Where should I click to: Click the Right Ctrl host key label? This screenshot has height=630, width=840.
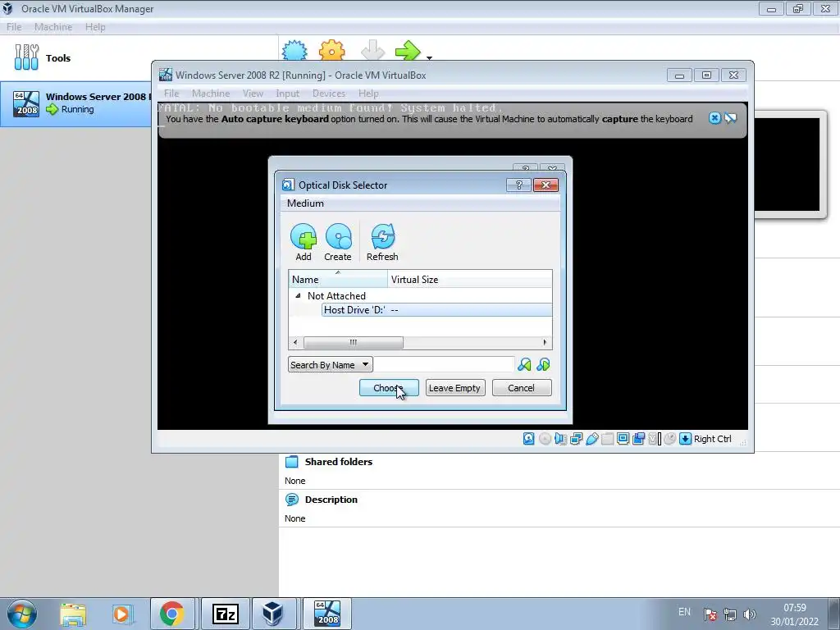(x=713, y=439)
